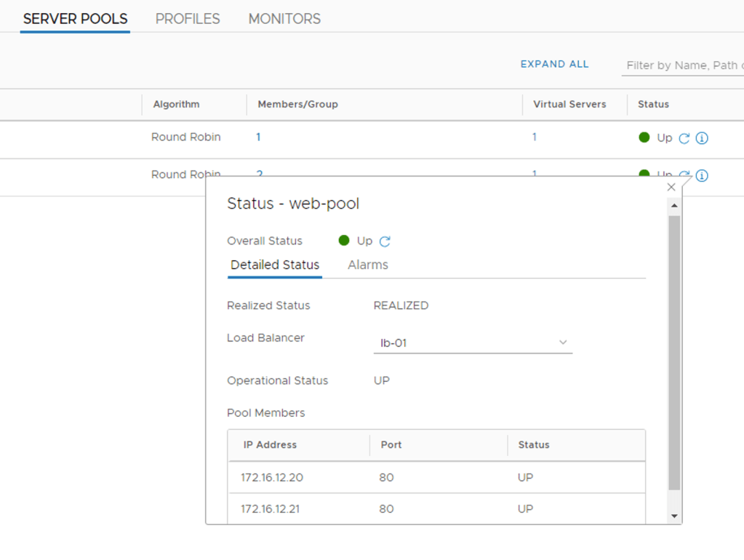744x560 pixels.
Task: Open the Members/Group count link in first row
Action: pos(258,137)
